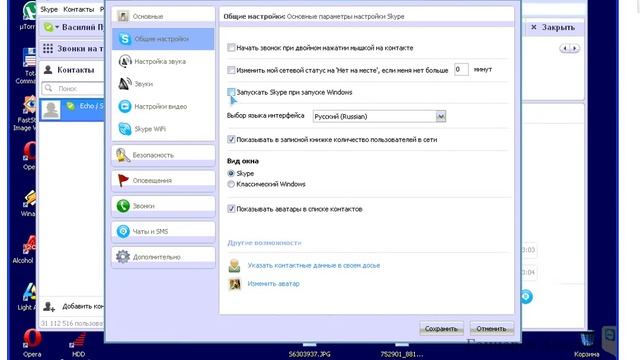Open the Skype menu in the main window
The width and height of the screenshot is (640, 360).
49,9
